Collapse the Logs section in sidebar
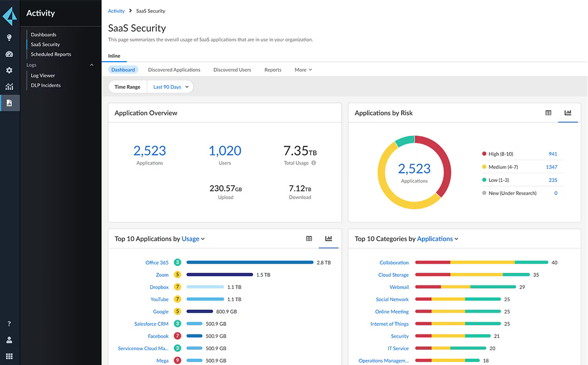The height and width of the screenshot is (365, 588). click(92, 65)
